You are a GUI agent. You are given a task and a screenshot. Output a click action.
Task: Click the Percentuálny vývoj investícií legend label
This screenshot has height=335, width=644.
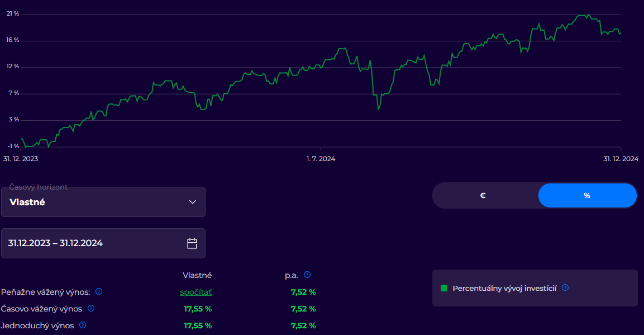(x=504, y=288)
